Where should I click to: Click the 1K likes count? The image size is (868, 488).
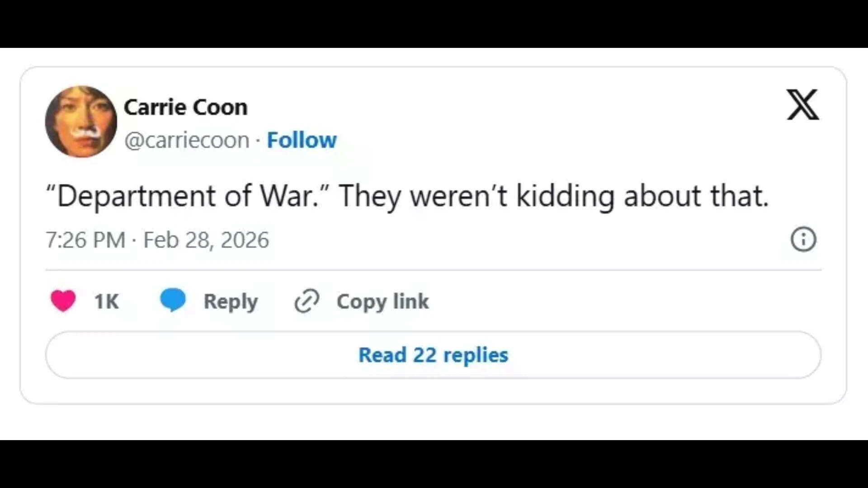(106, 301)
